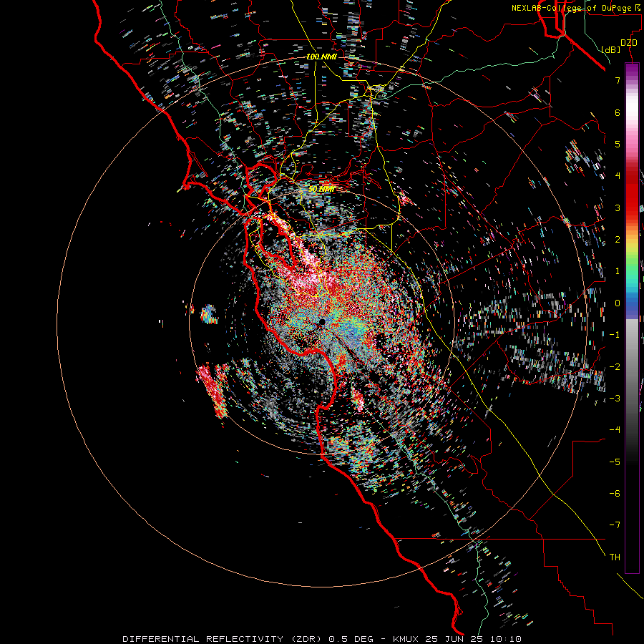
Task: Click the -3 tick label on legend
Action: coord(615,399)
